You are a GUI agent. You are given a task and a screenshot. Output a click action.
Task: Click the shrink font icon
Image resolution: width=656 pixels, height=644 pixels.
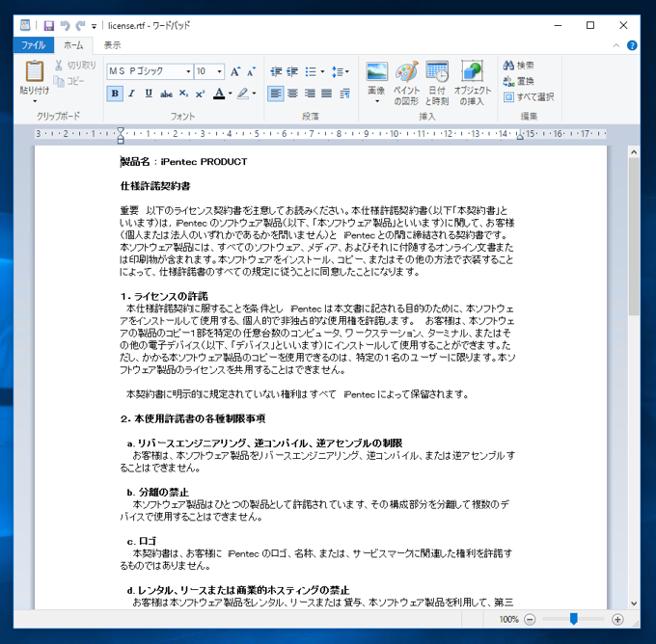pyautogui.click(x=252, y=71)
